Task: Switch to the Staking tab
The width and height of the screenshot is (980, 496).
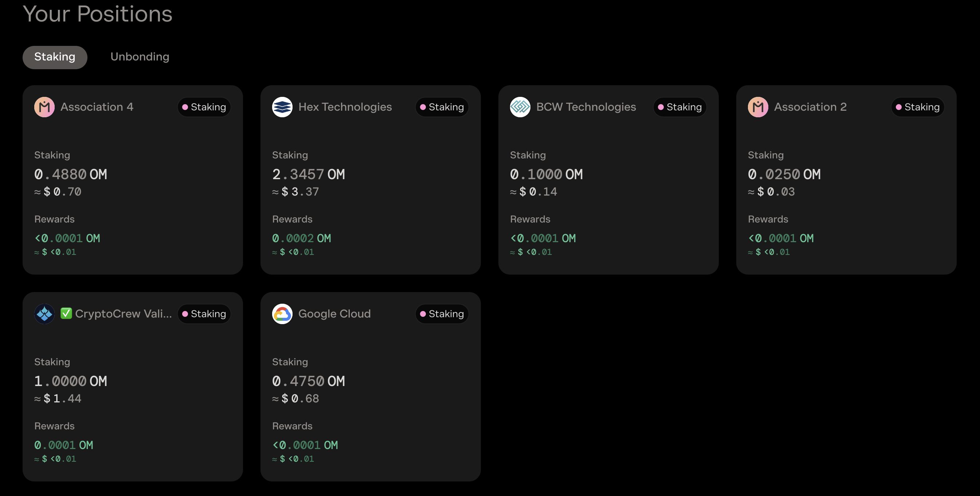Action: pos(55,57)
